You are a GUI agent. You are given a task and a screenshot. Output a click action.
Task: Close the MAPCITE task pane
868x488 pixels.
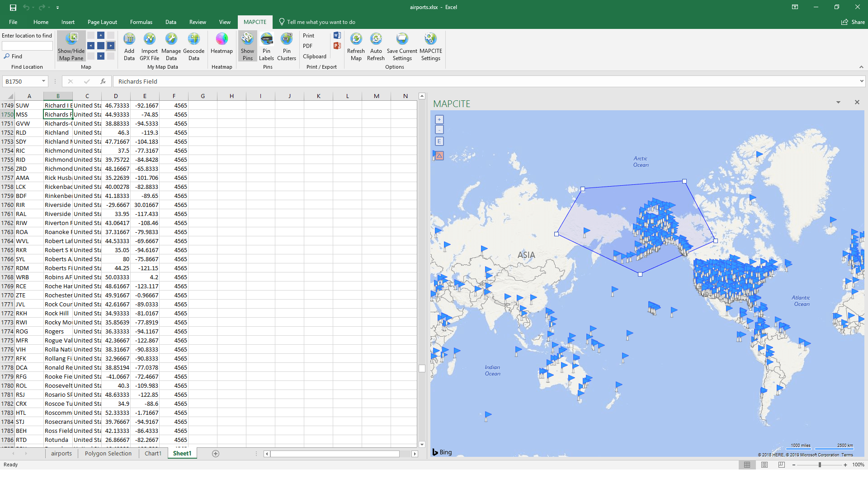[857, 103]
